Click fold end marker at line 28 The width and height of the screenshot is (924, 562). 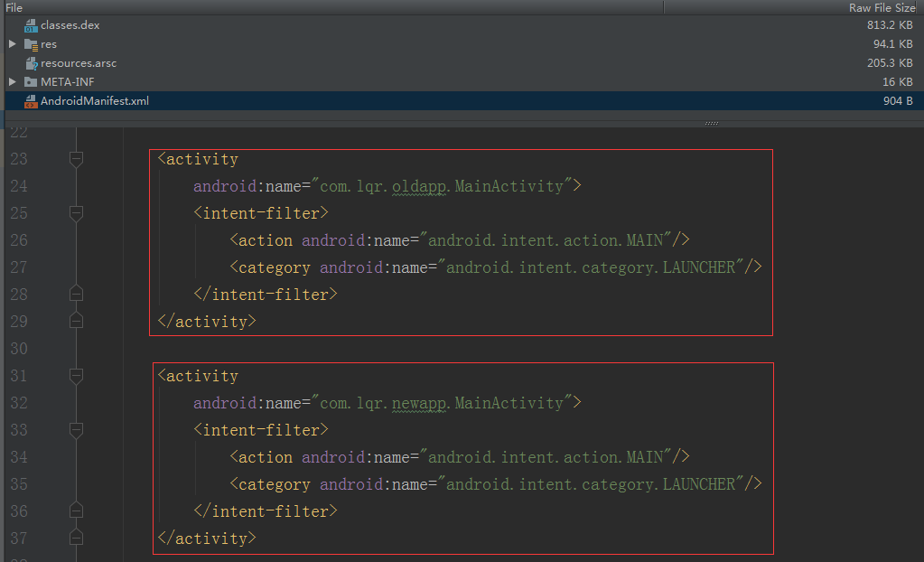76,293
